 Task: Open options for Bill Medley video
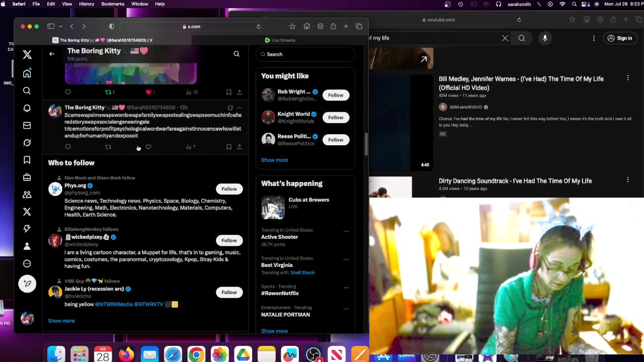(628, 78)
